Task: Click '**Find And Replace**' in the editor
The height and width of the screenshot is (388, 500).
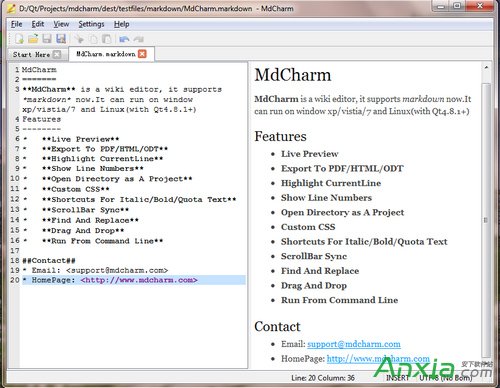Action: 90,220
